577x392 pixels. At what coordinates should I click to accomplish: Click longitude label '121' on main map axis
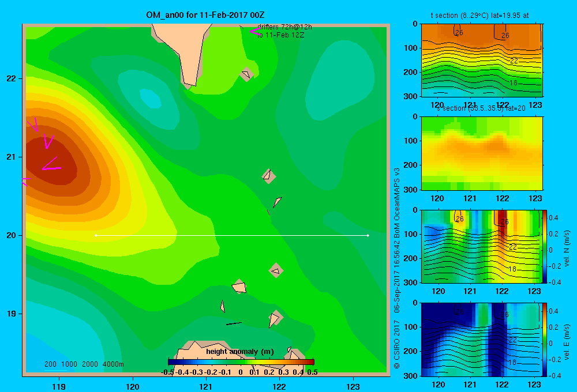coord(206,386)
